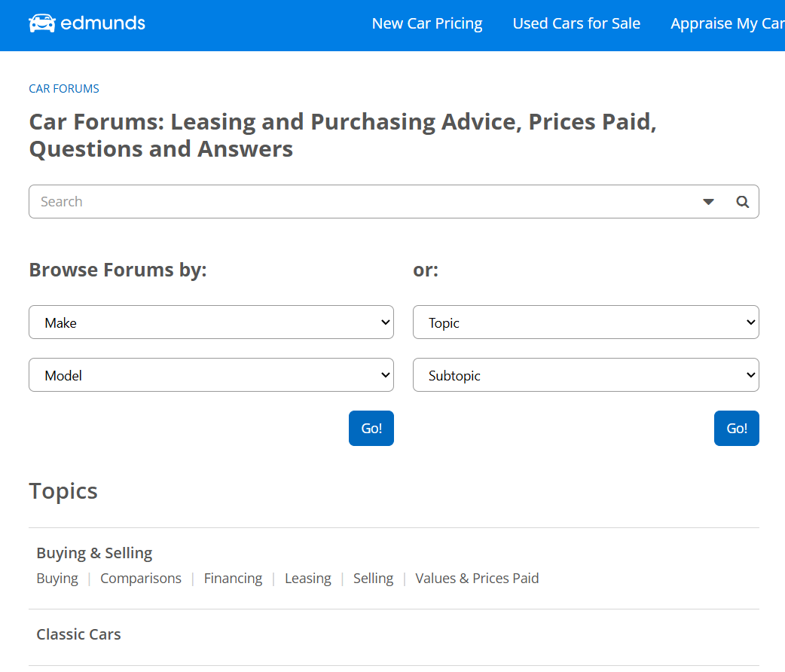This screenshot has width=785, height=672.
Task: Open the search options dropdown arrow
Action: pos(708,202)
